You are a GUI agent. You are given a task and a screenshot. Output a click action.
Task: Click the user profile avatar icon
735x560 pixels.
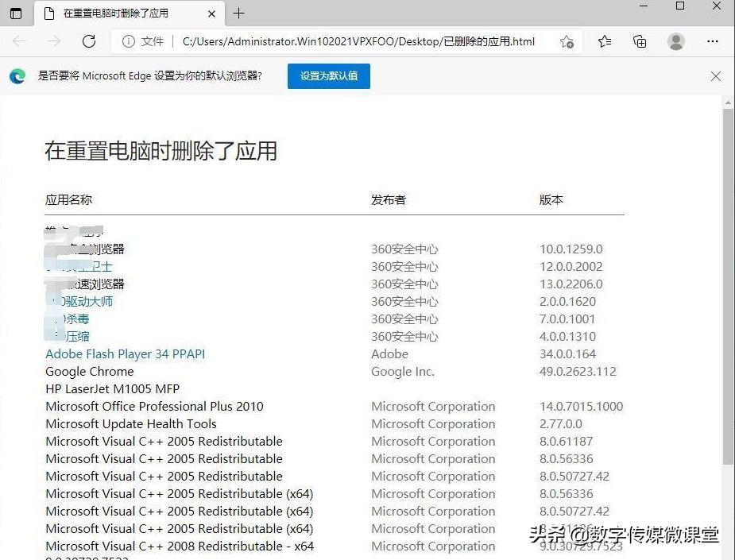pos(676,41)
